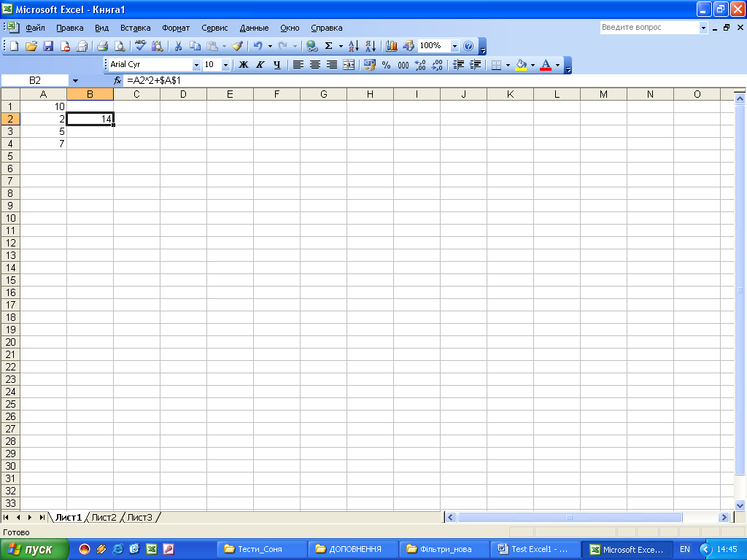This screenshot has width=747, height=560.
Task: Create a new blank workbook
Action: [15, 46]
